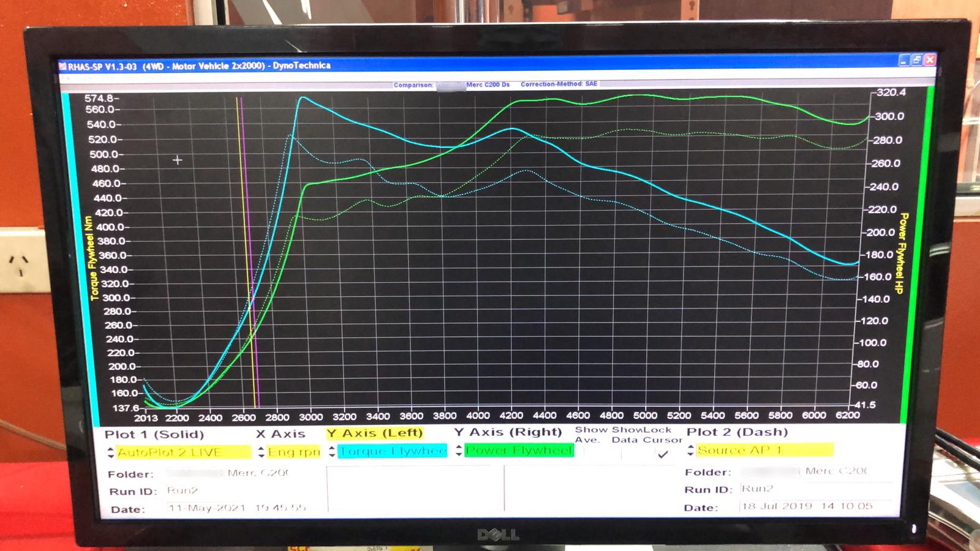Image resolution: width=980 pixels, height=551 pixels.
Task: Click the 320.4 maximum power axis value
Action: coord(891,92)
